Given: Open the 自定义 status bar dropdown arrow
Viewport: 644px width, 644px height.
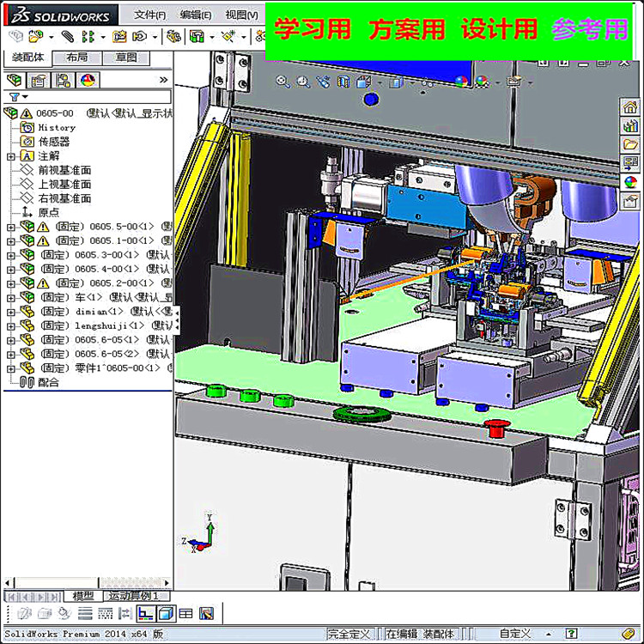Looking at the screenshot, I should click(549, 634).
